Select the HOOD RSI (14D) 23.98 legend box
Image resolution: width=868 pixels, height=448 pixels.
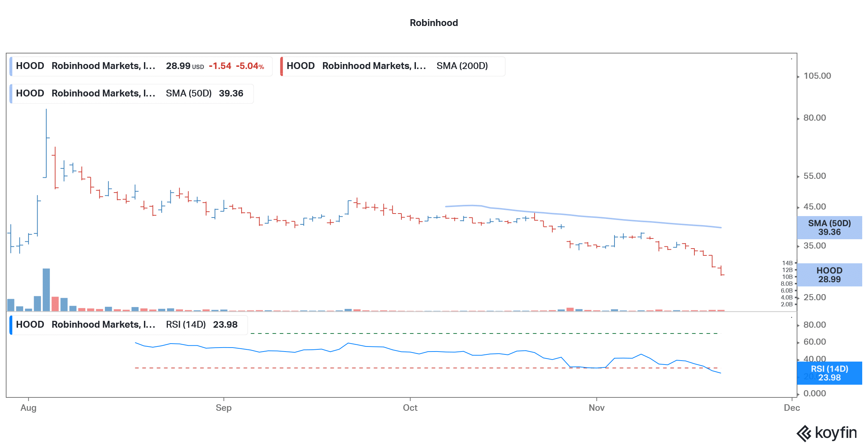coord(129,325)
